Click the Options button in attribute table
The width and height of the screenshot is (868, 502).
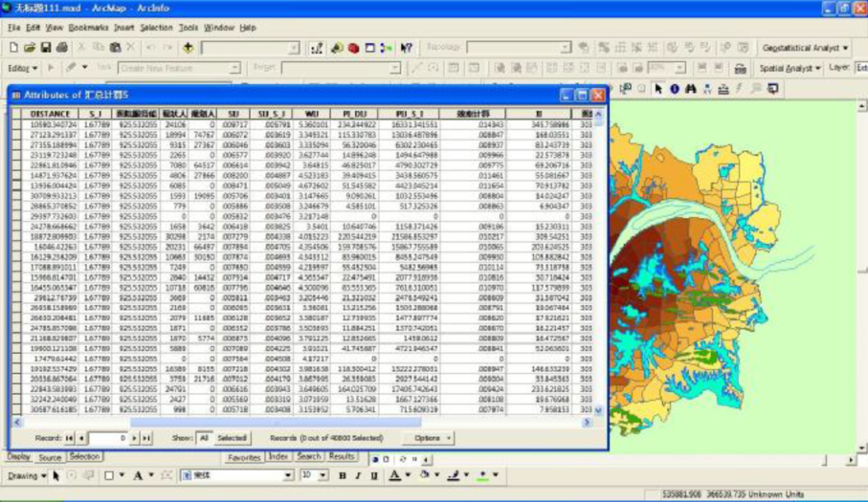coord(428,438)
